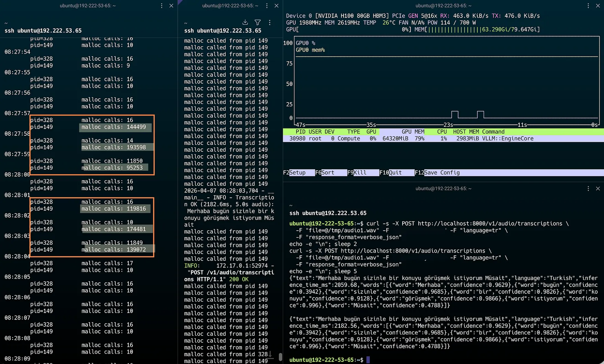The image size is (604, 364).
Task: Click the 'malloc calls: 11850' entry
Action: 112,161
